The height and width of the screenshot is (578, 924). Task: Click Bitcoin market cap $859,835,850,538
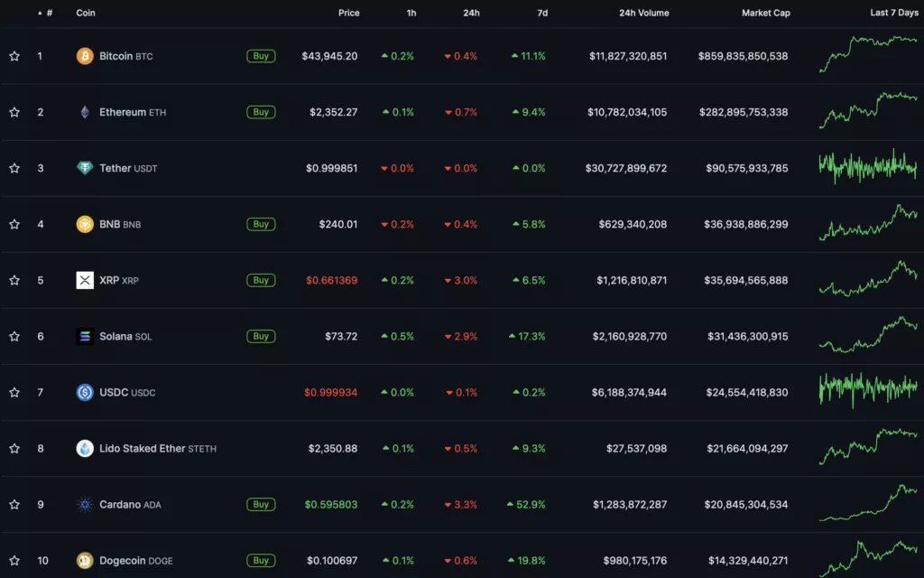744,56
